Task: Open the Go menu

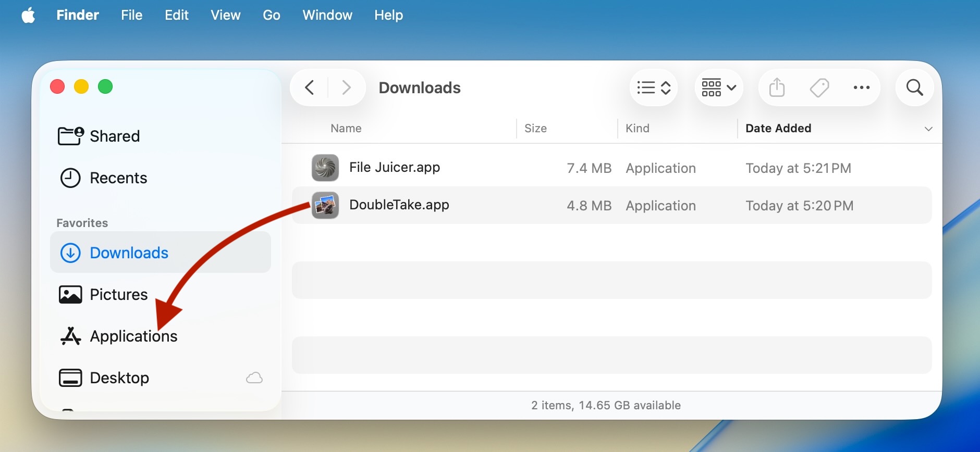Action: (x=272, y=15)
